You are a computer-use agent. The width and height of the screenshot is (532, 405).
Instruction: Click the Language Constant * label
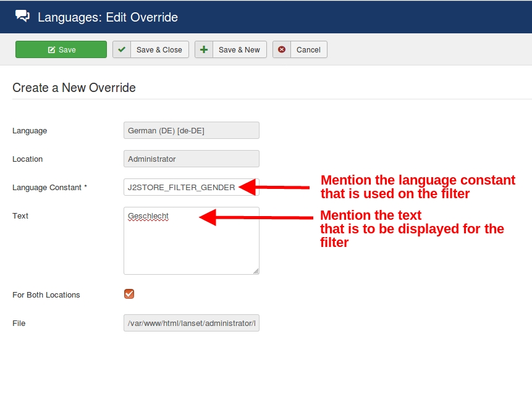(x=49, y=188)
